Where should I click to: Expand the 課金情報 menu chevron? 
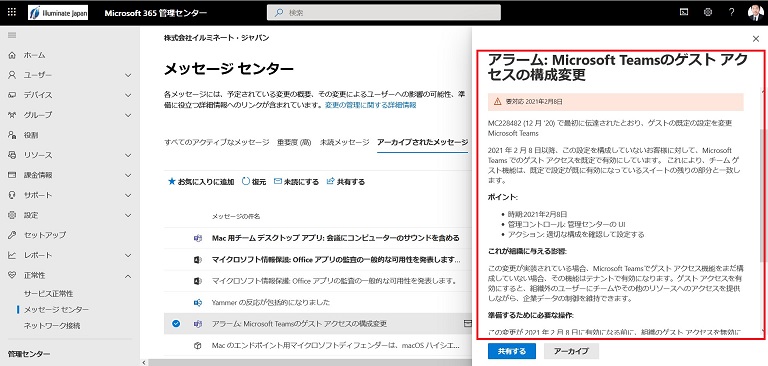pos(128,175)
